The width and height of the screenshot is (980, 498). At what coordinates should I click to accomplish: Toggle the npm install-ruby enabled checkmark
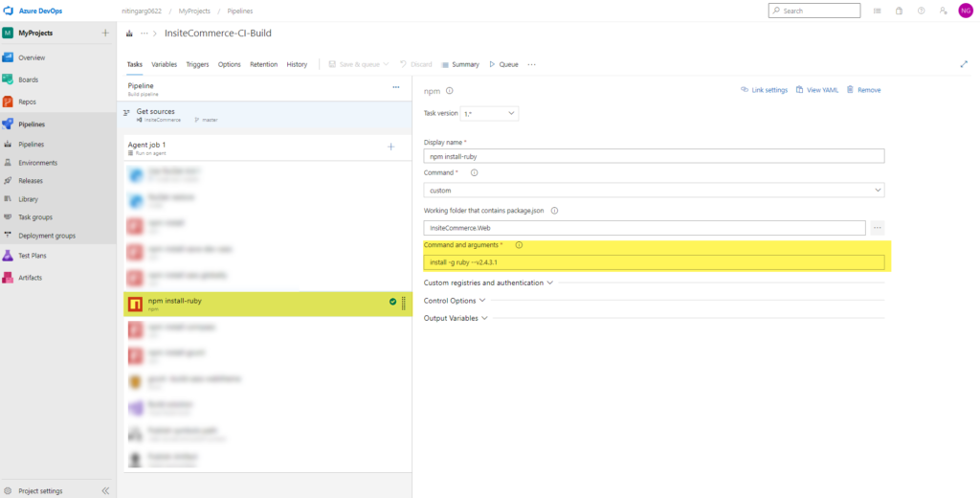[x=392, y=302]
